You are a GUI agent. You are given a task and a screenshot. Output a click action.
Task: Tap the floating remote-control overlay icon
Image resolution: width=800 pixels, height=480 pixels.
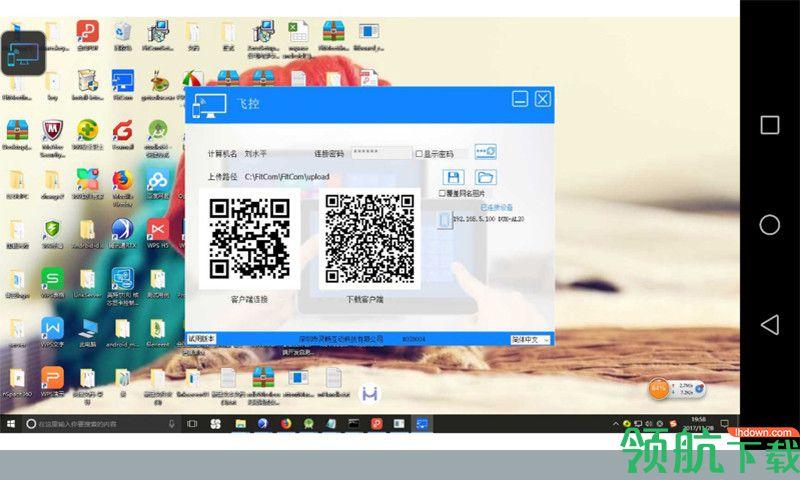24,51
